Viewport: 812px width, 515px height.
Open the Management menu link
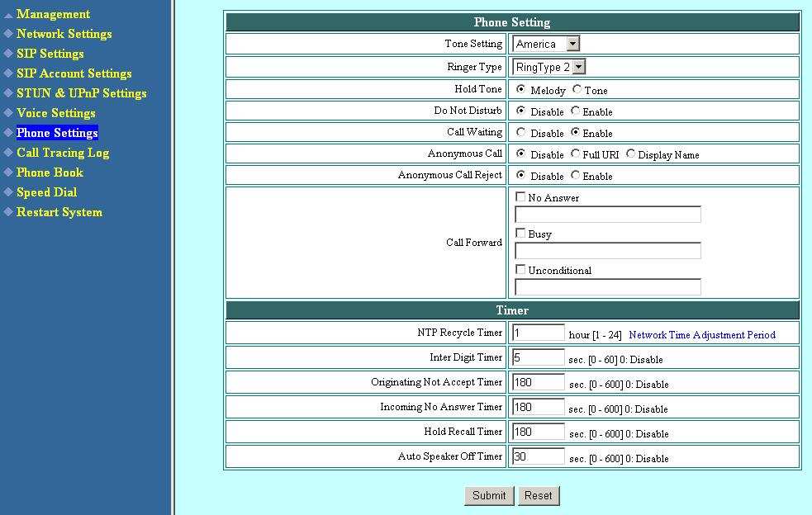point(53,14)
